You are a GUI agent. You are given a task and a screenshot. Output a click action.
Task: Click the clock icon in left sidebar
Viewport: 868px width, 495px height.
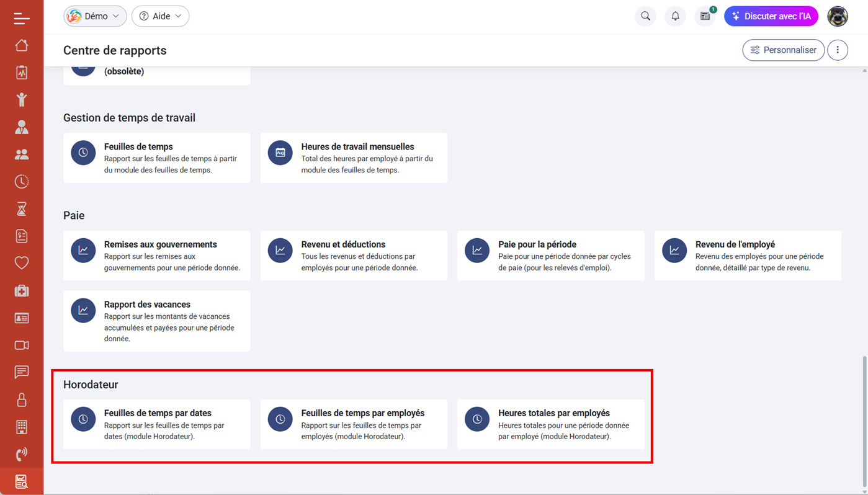tap(22, 182)
